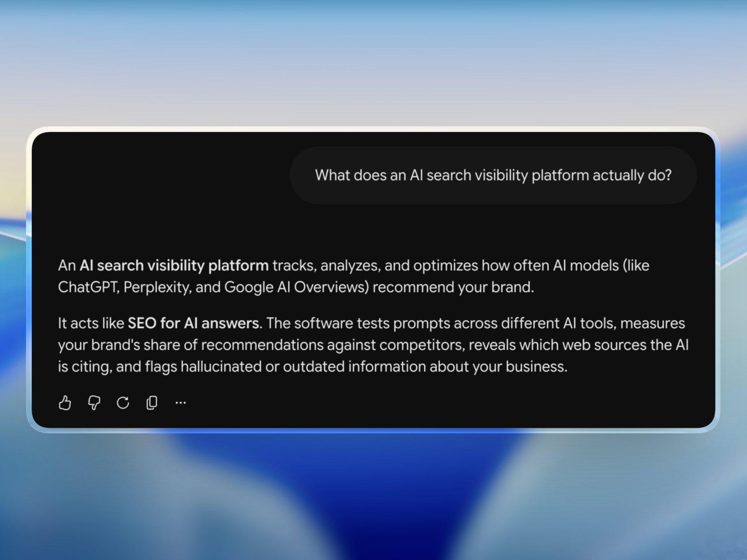Copy the response with the copy icon

pyautogui.click(x=152, y=402)
